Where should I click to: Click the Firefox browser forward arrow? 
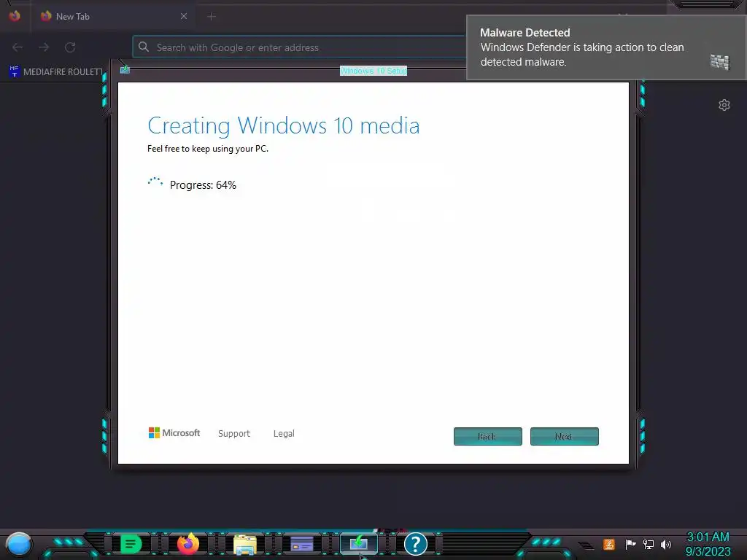point(44,47)
